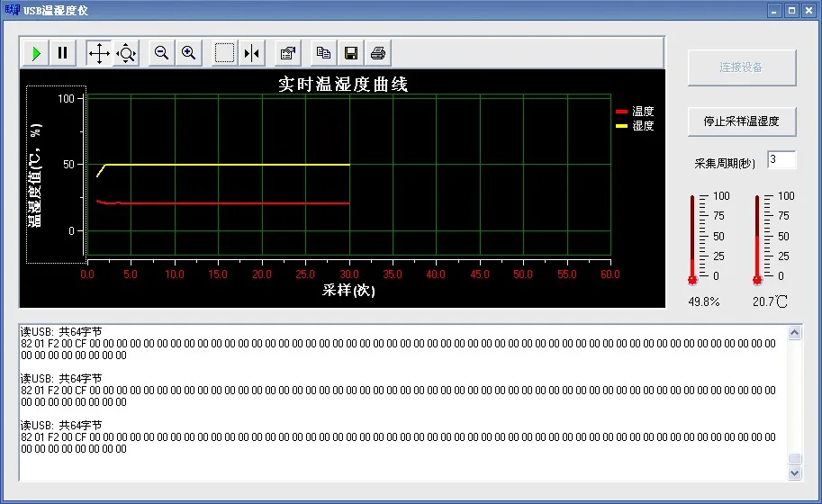Image resolution: width=822 pixels, height=504 pixels.
Task: Save the chart using floppy disk icon
Action: [351, 53]
